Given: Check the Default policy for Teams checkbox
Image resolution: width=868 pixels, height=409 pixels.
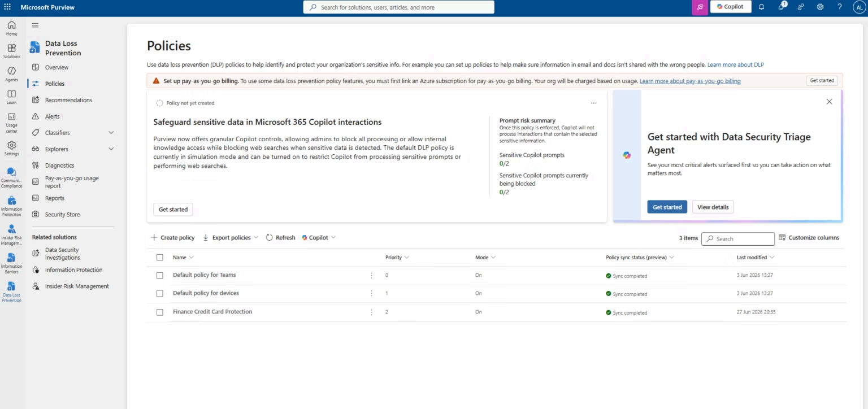Looking at the screenshot, I should [160, 275].
